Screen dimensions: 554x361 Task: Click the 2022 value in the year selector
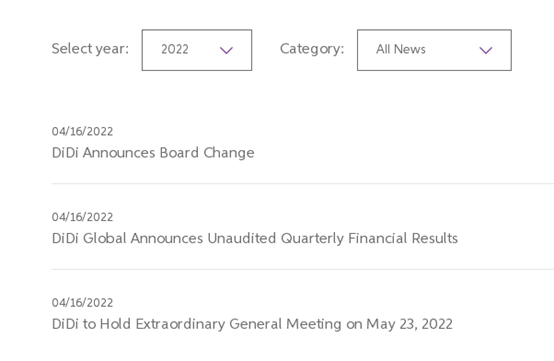pyautogui.click(x=175, y=49)
